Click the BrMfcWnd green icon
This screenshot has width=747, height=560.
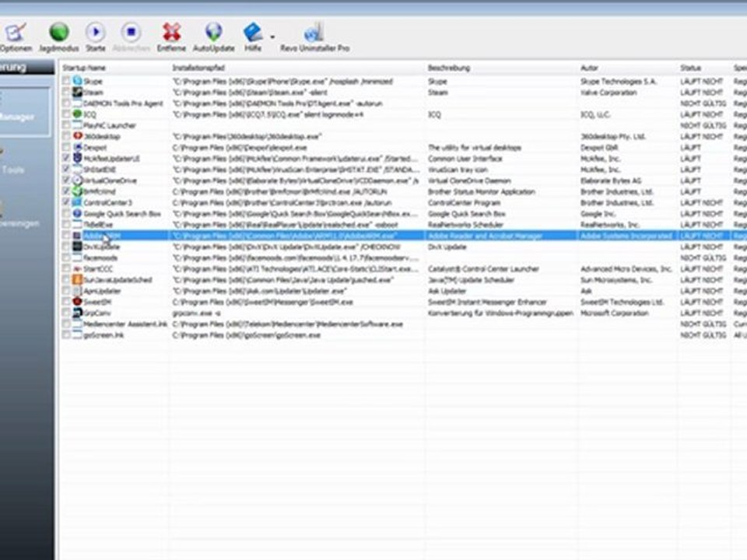[x=77, y=191]
